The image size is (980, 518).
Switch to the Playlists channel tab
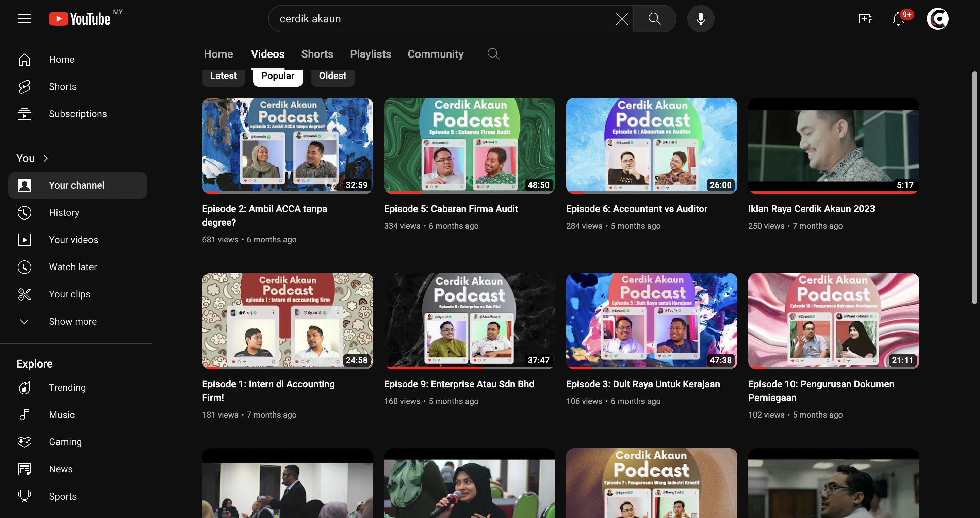tap(370, 54)
